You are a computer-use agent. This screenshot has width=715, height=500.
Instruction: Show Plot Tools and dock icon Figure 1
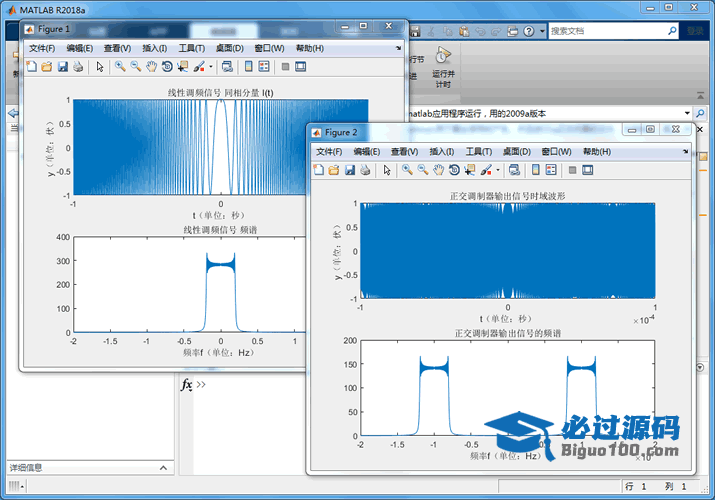coord(301,67)
